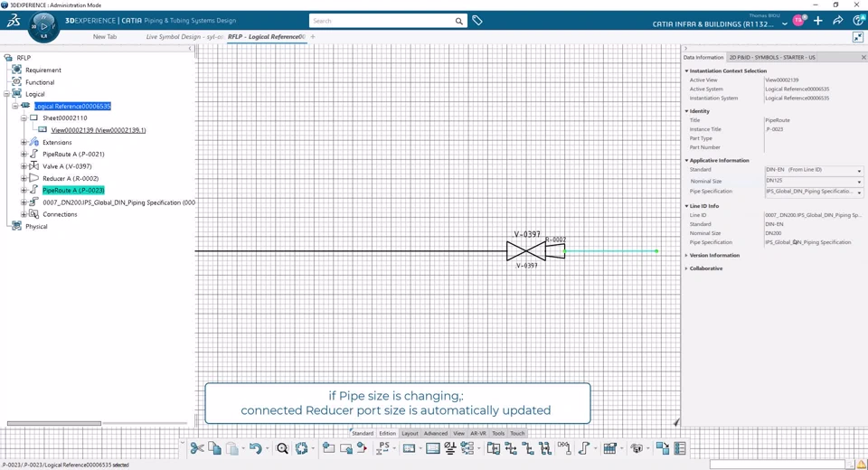Open dropdown arrow next to Undo
The width and height of the screenshot is (868, 470).
pos(267,449)
